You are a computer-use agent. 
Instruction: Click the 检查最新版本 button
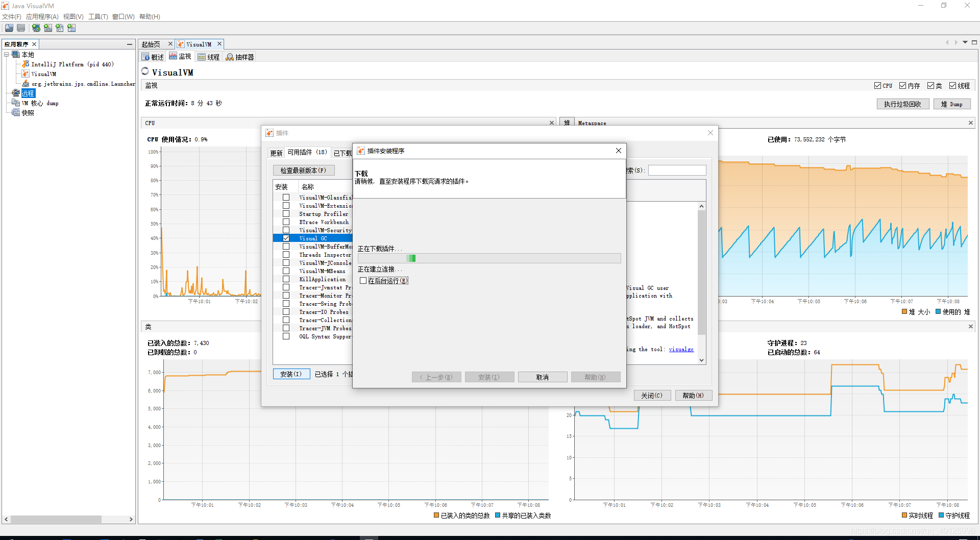(x=303, y=170)
